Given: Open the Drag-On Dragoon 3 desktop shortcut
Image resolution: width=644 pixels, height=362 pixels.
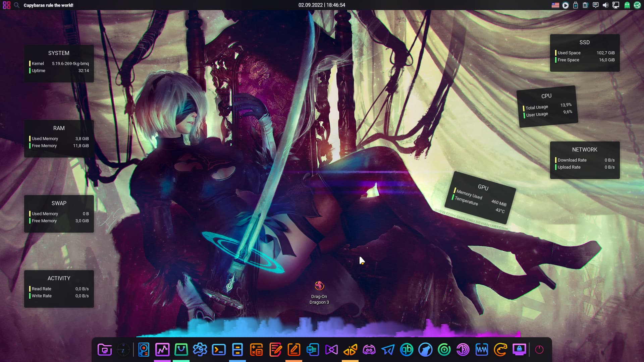Looking at the screenshot, I should coord(319,293).
